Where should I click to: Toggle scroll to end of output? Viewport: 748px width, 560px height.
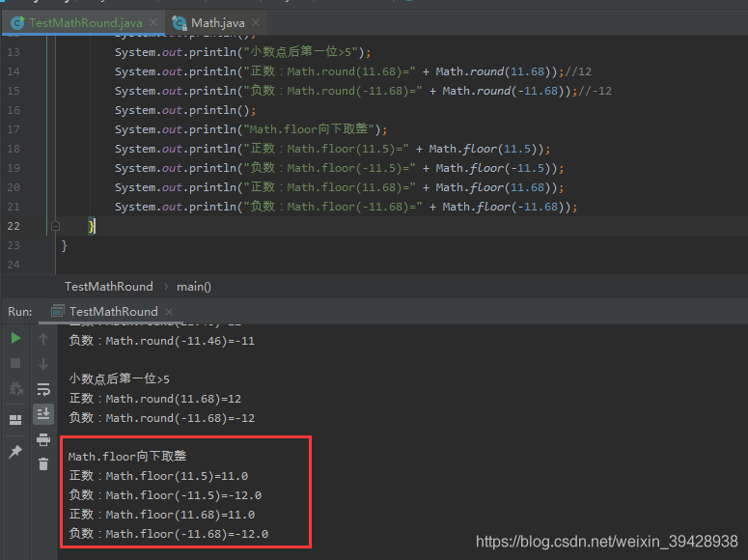click(43, 413)
